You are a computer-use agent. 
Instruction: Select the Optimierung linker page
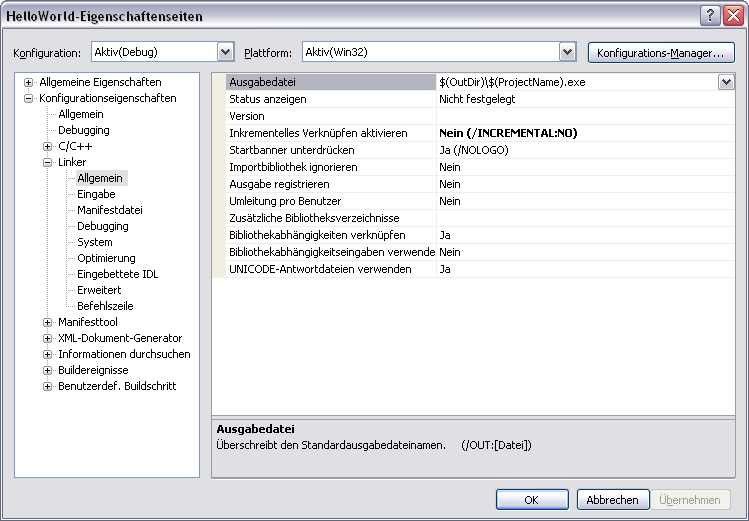[x=106, y=258]
